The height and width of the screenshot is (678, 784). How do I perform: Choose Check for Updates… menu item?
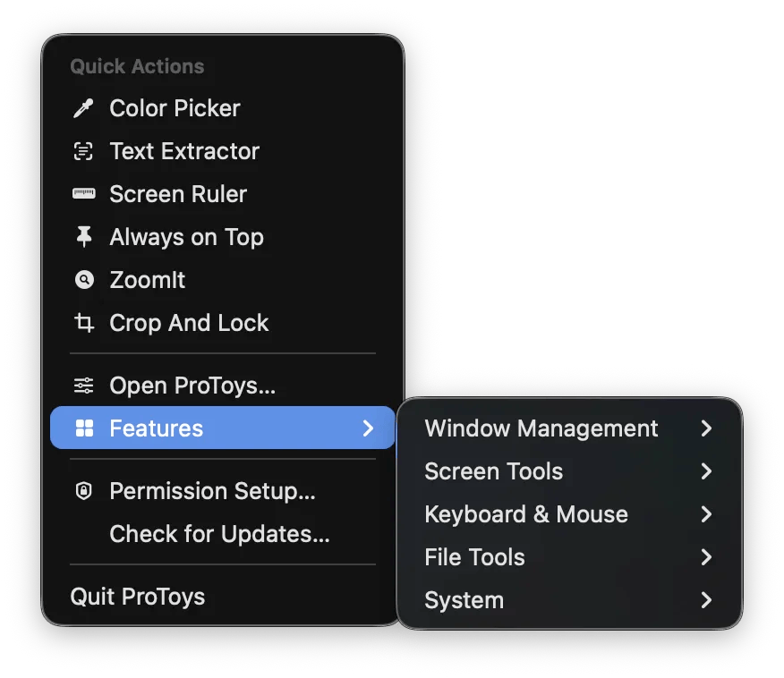223,534
